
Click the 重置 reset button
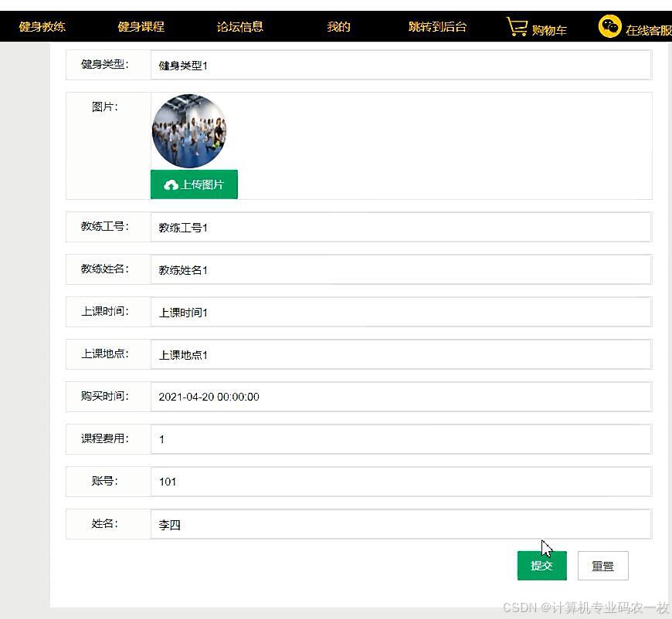pyautogui.click(x=603, y=566)
